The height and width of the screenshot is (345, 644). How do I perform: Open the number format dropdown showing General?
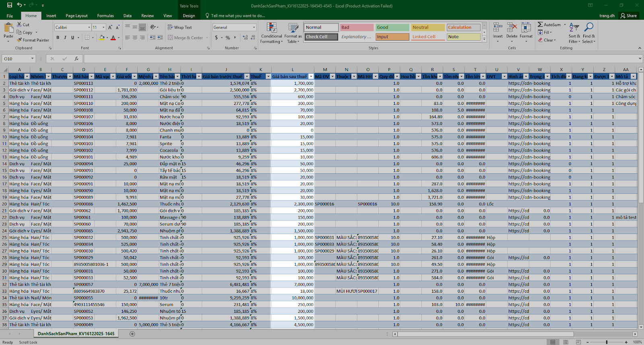tap(254, 27)
